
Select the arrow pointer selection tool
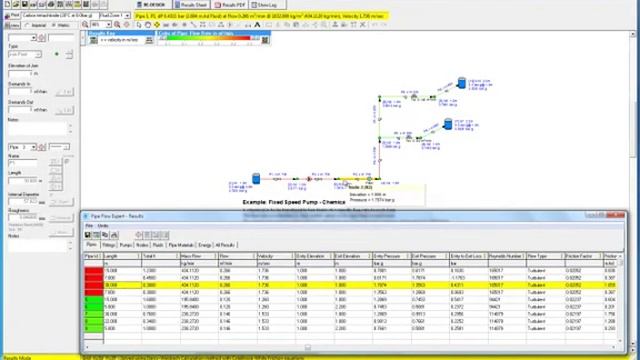click(139, 25)
